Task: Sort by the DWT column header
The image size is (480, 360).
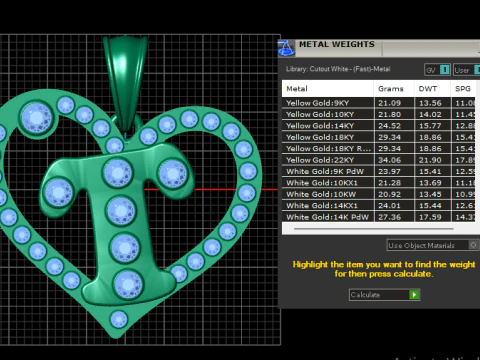Action: coord(432,89)
